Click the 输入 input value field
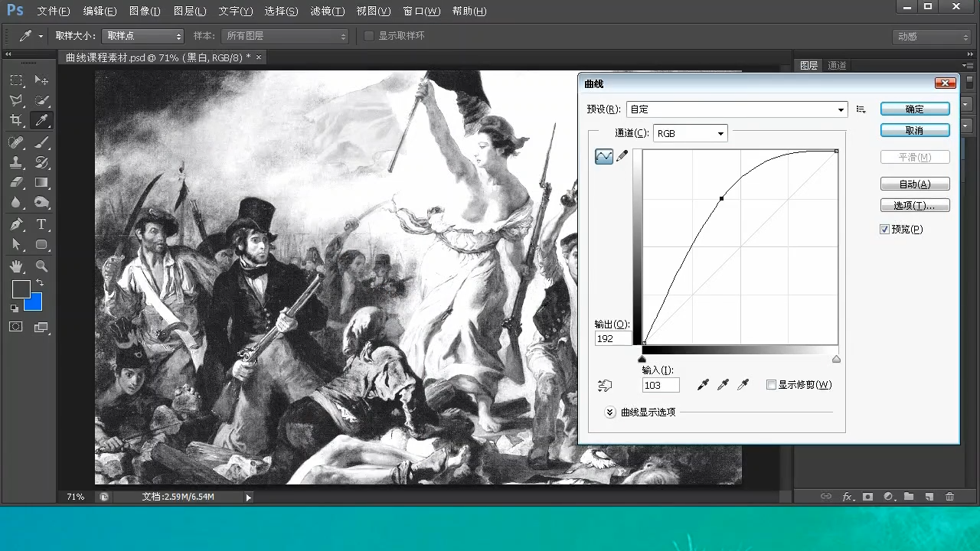The image size is (980, 551). point(661,385)
